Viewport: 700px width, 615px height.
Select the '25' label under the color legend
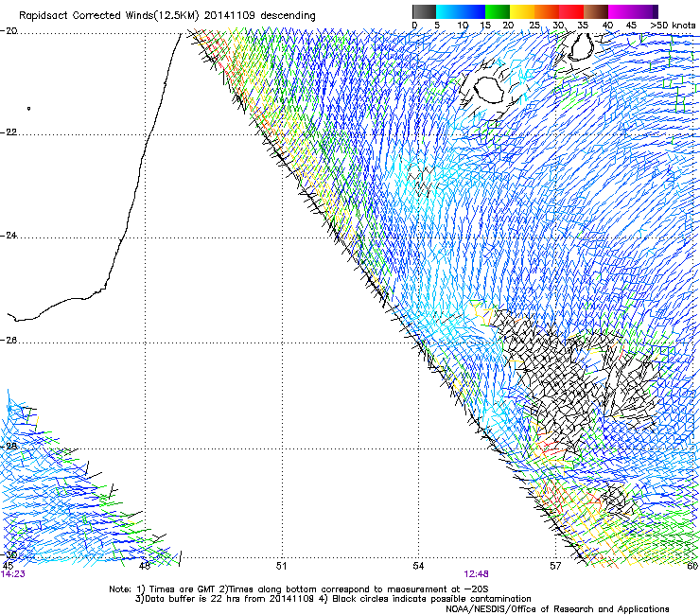(534, 25)
